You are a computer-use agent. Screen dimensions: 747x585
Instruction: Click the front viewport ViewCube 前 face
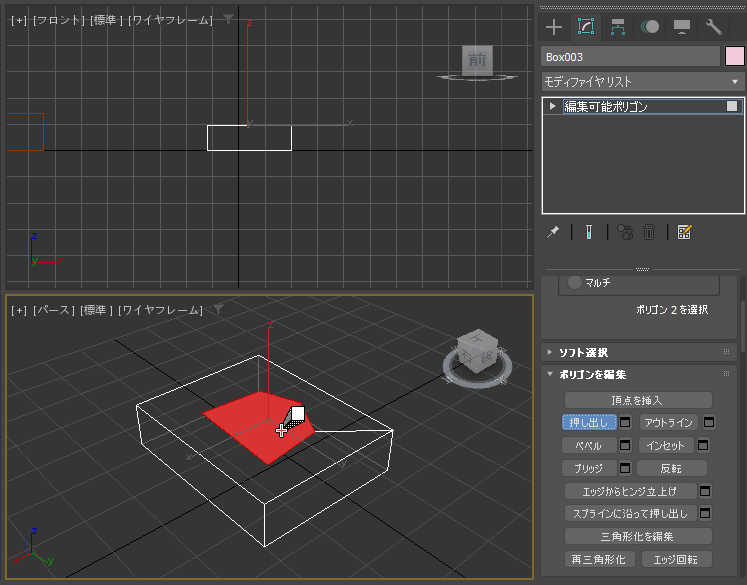click(x=477, y=60)
